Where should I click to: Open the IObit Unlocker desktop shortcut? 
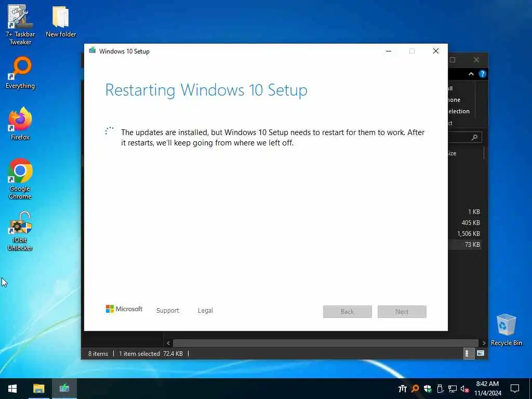[20, 231]
